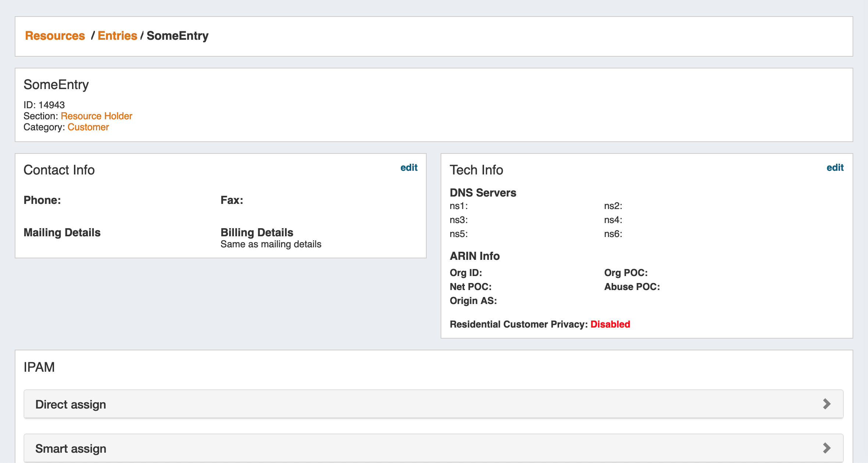Open the Customer category link

88,127
